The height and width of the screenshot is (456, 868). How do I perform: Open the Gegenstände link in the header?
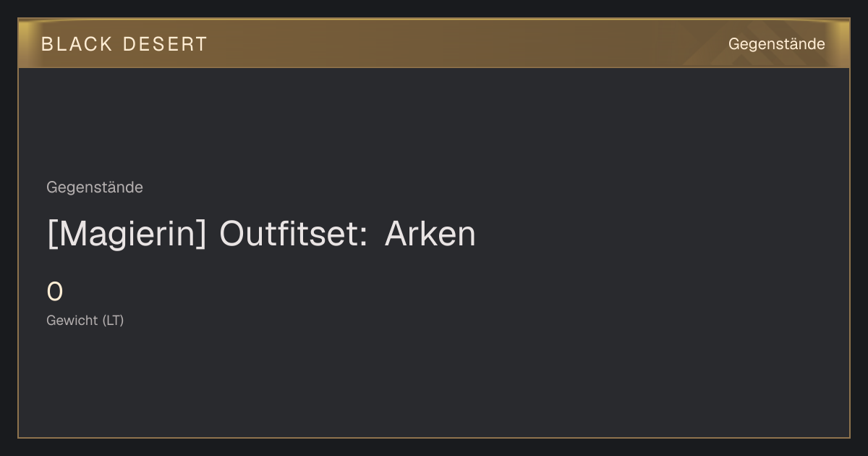[x=776, y=44]
